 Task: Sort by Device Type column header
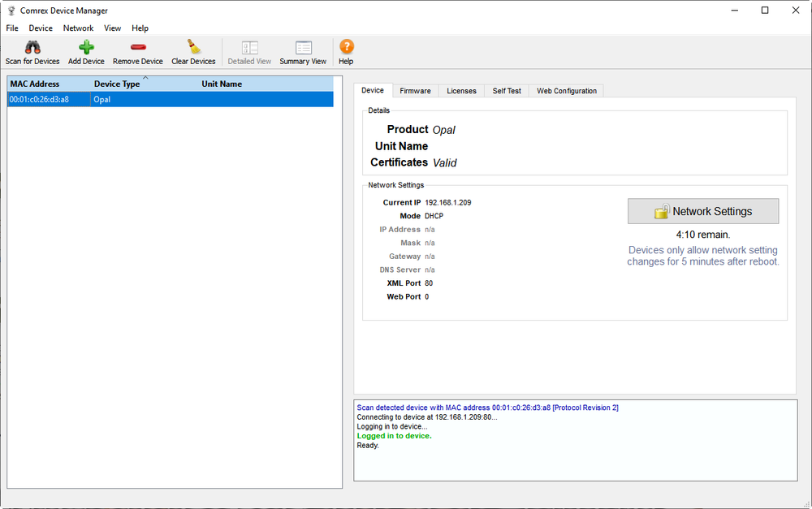tap(145, 84)
